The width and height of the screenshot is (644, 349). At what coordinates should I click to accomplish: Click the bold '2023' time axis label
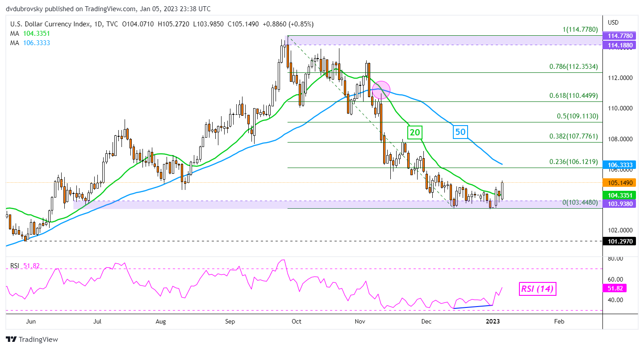pos(493,321)
